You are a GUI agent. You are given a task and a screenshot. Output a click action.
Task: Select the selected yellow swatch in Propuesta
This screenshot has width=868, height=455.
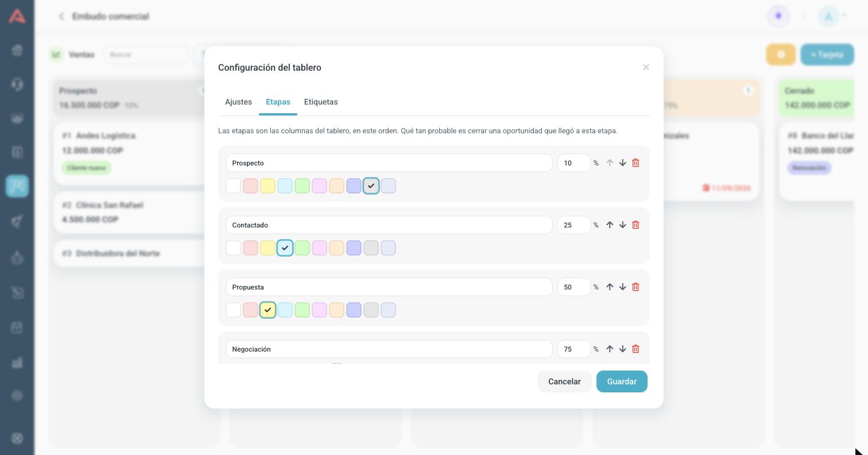268,310
